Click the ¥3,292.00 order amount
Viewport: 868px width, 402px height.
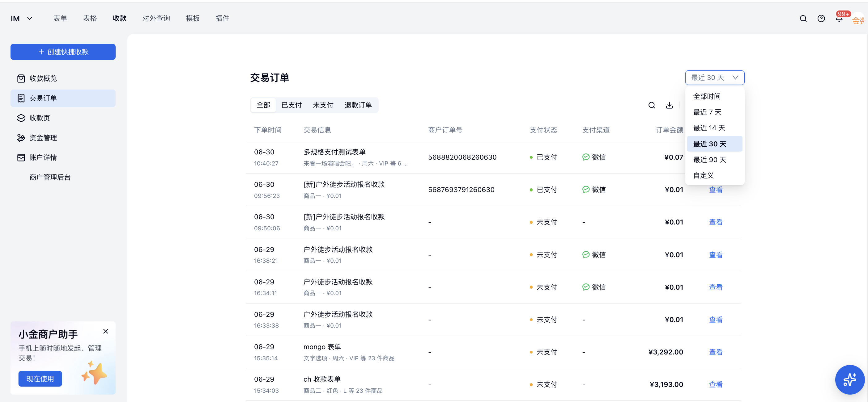666,352
